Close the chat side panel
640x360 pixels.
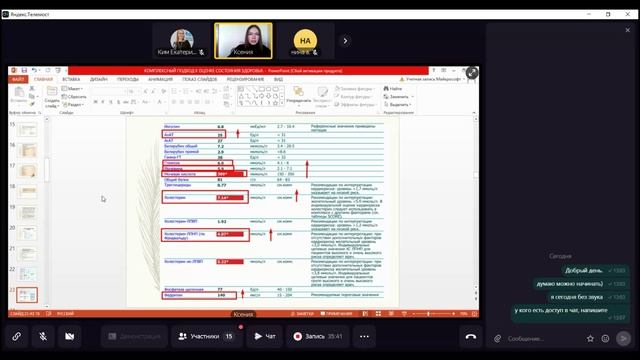(628, 30)
